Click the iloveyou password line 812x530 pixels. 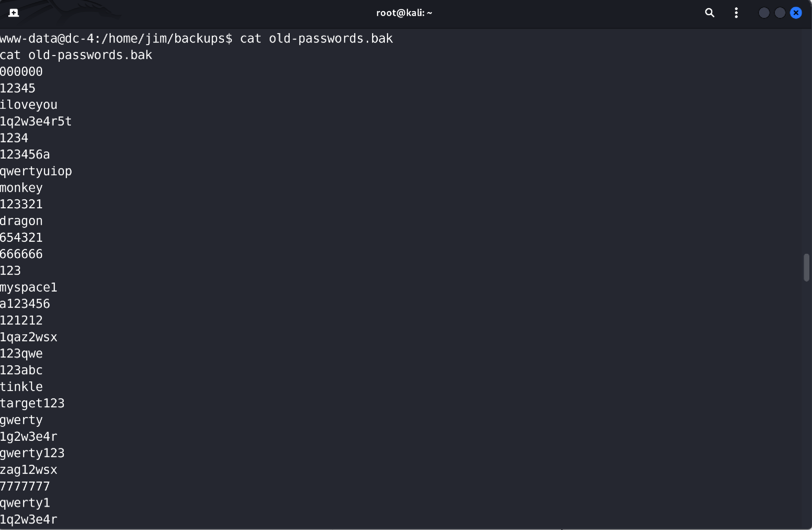click(x=29, y=105)
